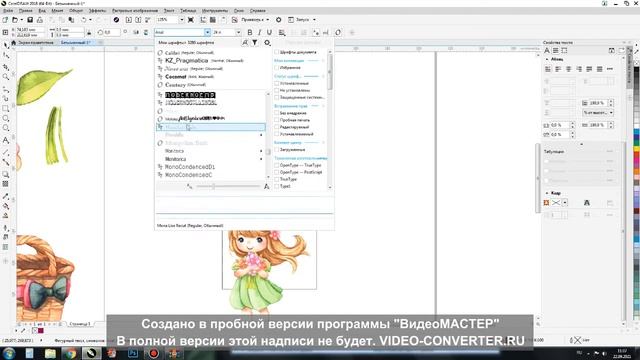Select the Ellipse tool

pos(6,118)
